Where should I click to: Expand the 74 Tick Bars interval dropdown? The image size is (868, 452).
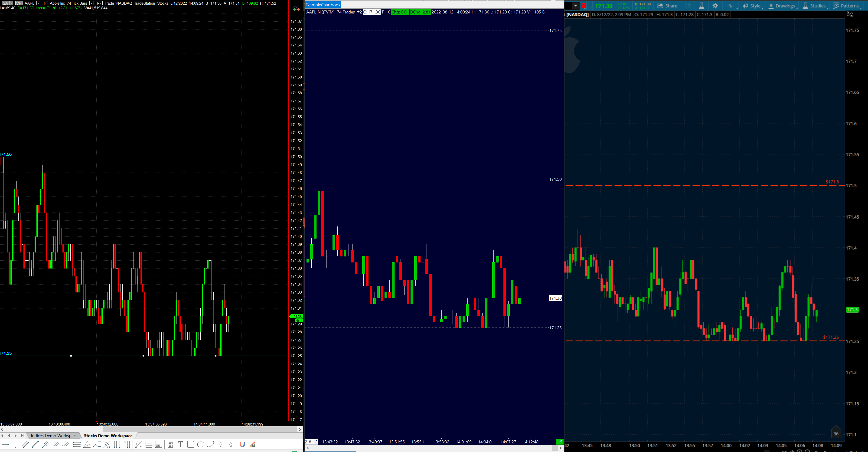click(91, 3)
